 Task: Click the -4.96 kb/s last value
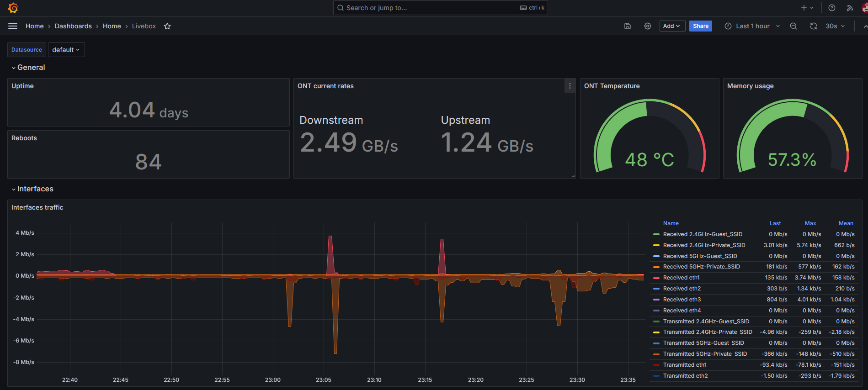click(x=773, y=332)
